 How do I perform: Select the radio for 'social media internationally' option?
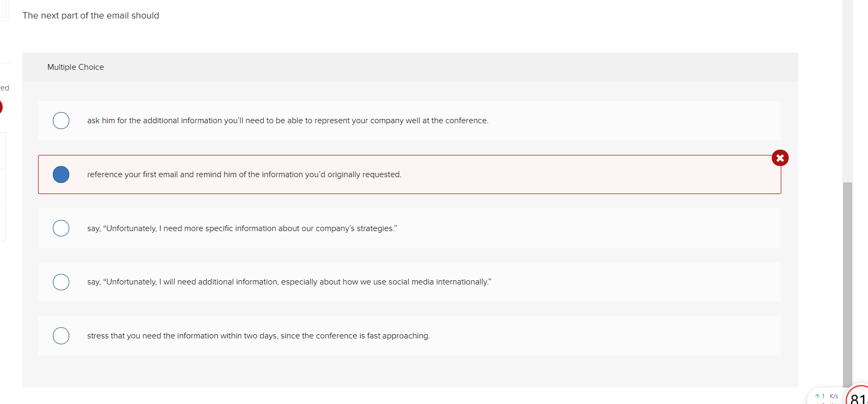tap(61, 282)
